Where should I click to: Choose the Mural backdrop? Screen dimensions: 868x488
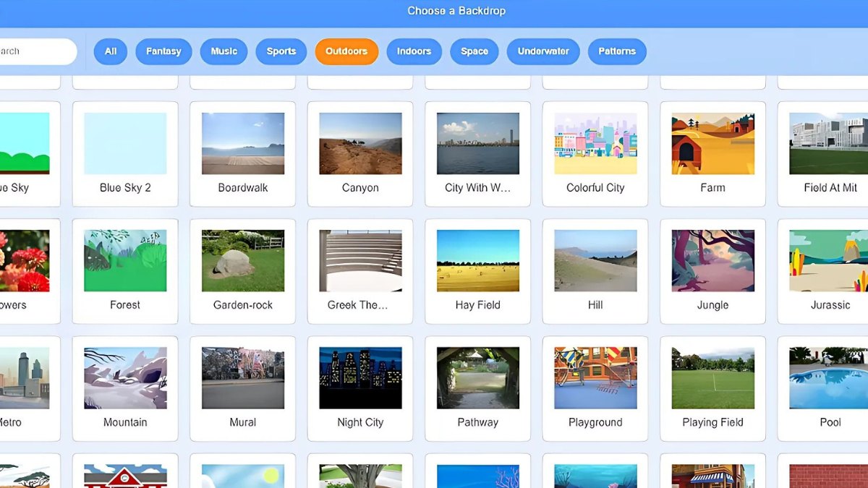pyautogui.click(x=243, y=389)
